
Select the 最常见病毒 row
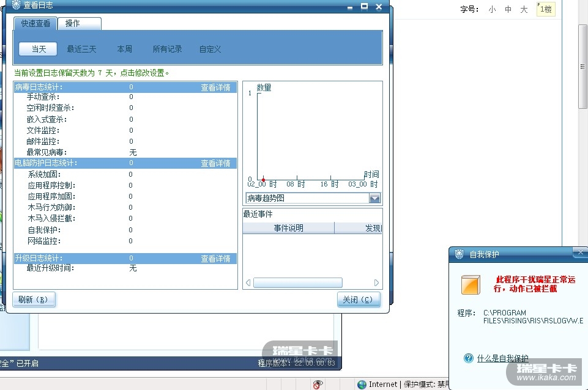(x=125, y=153)
